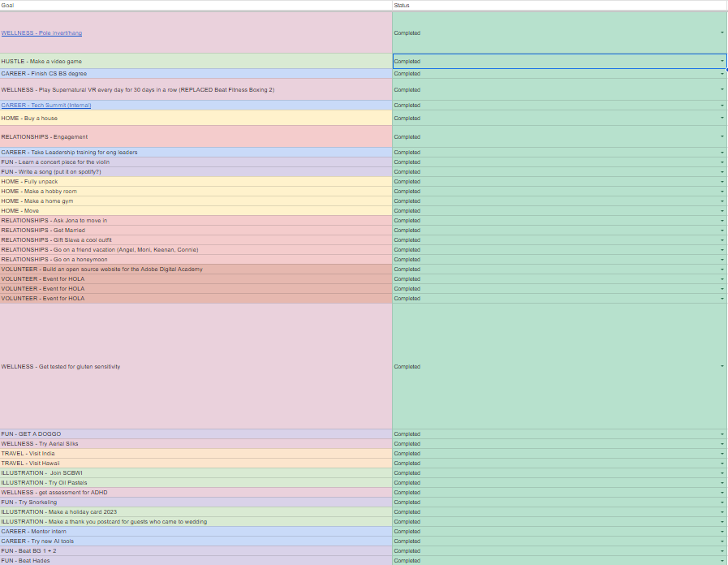The height and width of the screenshot is (565, 728).
Task: Open the Engagement row's status dropdown arrow
Action: coord(722,137)
